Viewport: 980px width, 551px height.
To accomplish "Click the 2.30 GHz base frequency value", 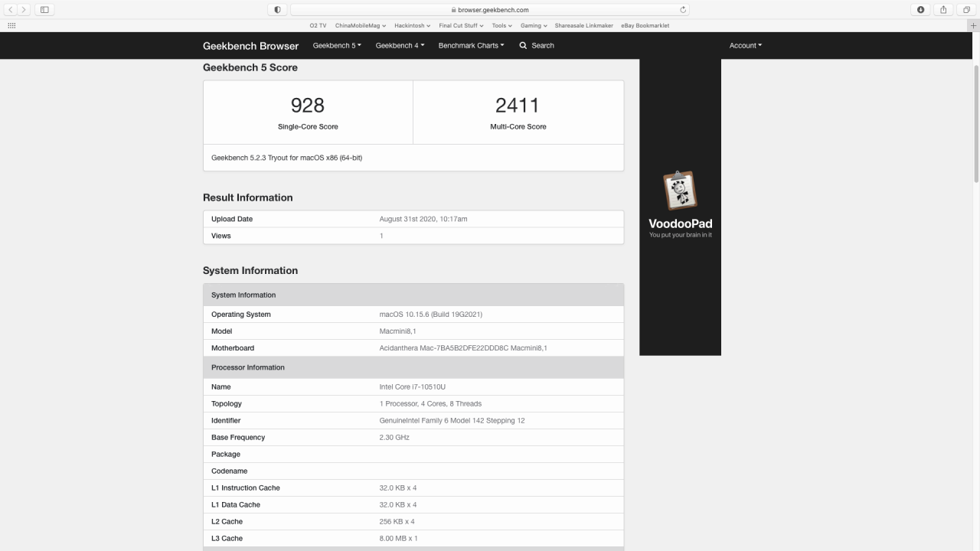I will [x=394, y=438].
